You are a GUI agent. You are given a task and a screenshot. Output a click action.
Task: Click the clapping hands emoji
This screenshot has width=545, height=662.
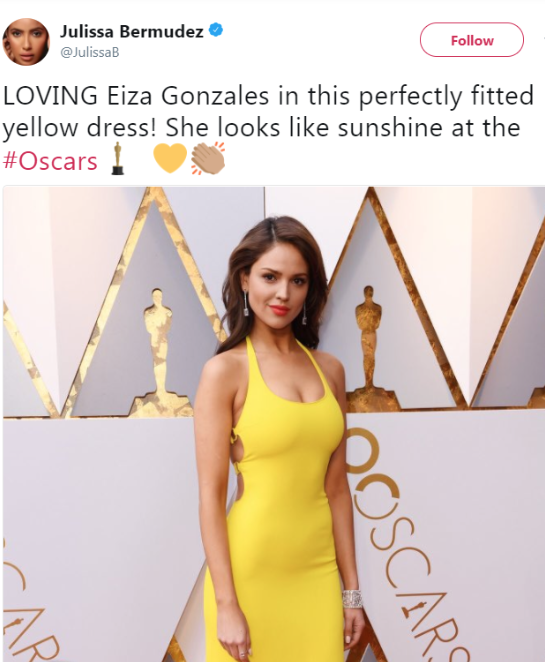(207, 158)
